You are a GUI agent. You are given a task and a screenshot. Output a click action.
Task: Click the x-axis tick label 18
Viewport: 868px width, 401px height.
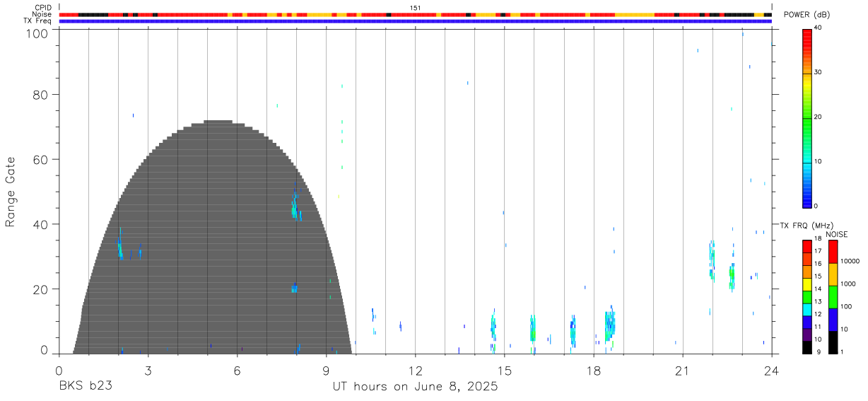593,371
